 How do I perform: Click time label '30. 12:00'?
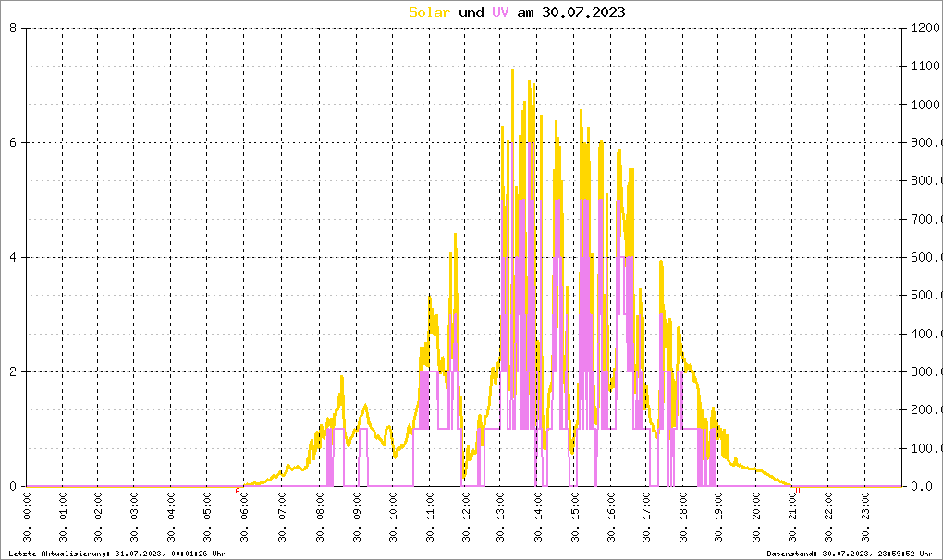(465, 517)
